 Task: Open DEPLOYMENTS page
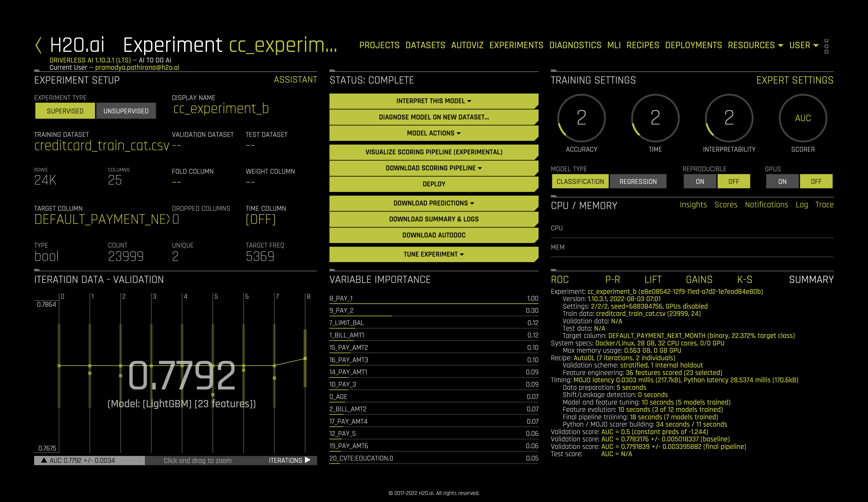[693, 45]
